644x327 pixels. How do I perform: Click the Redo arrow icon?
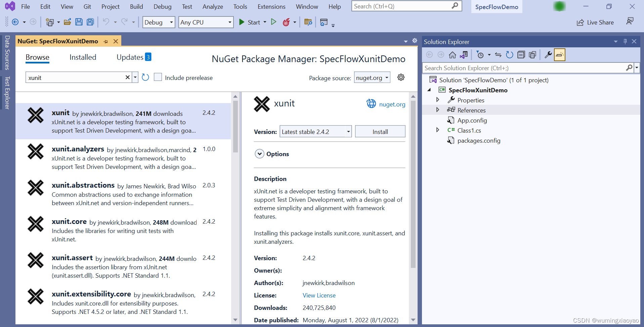(125, 22)
